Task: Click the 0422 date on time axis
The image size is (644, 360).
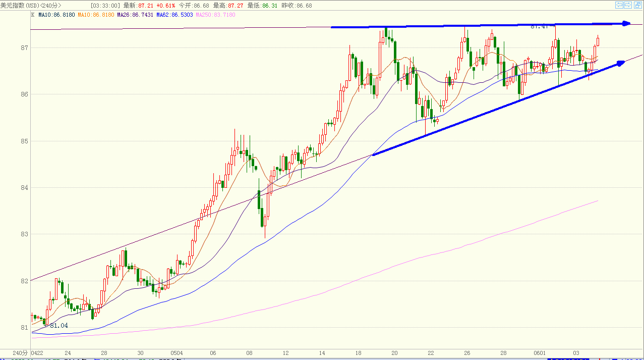Action: pos(38,352)
